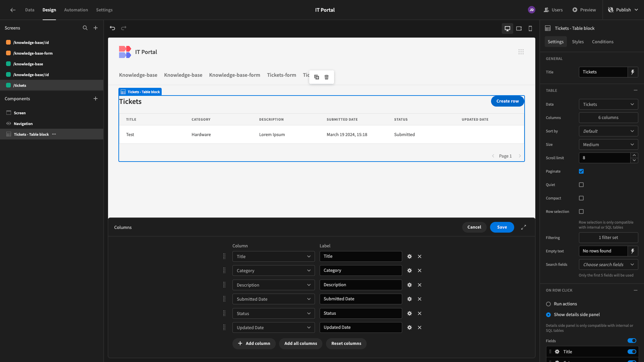Enable the Quiet checkbox
This screenshot has height=362, width=644.
pyautogui.click(x=581, y=185)
